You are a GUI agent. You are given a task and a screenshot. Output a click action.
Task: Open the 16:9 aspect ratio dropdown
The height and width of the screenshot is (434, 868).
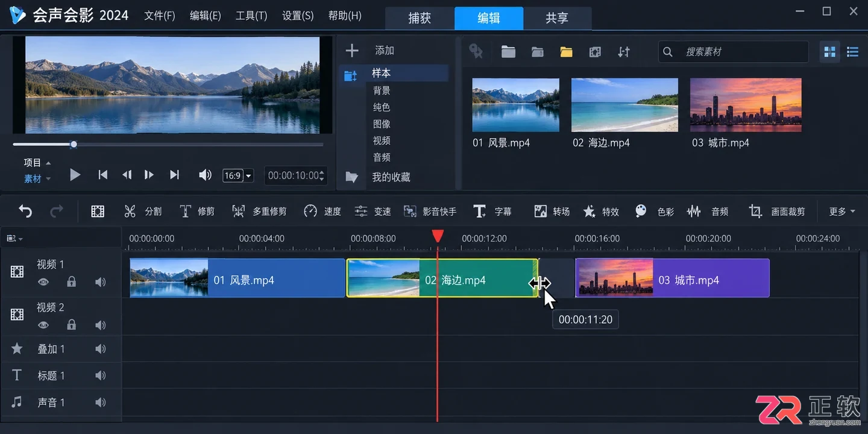pyautogui.click(x=238, y=175)
